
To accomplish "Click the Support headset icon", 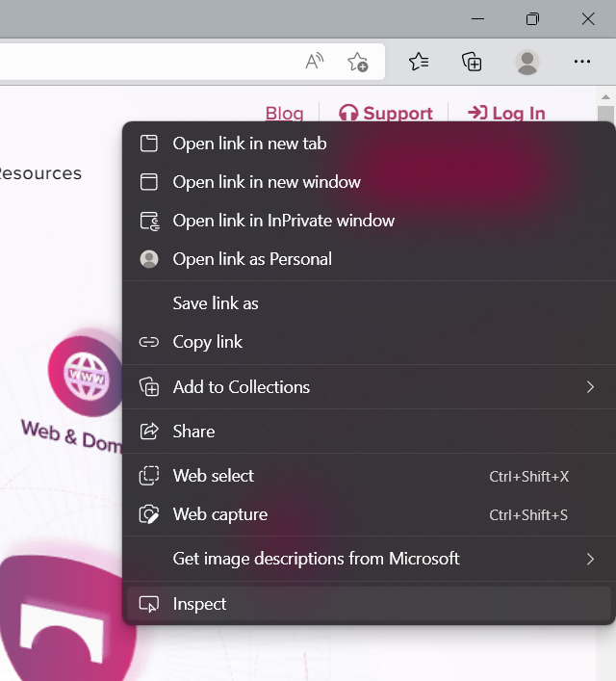I will click(348, 113).
